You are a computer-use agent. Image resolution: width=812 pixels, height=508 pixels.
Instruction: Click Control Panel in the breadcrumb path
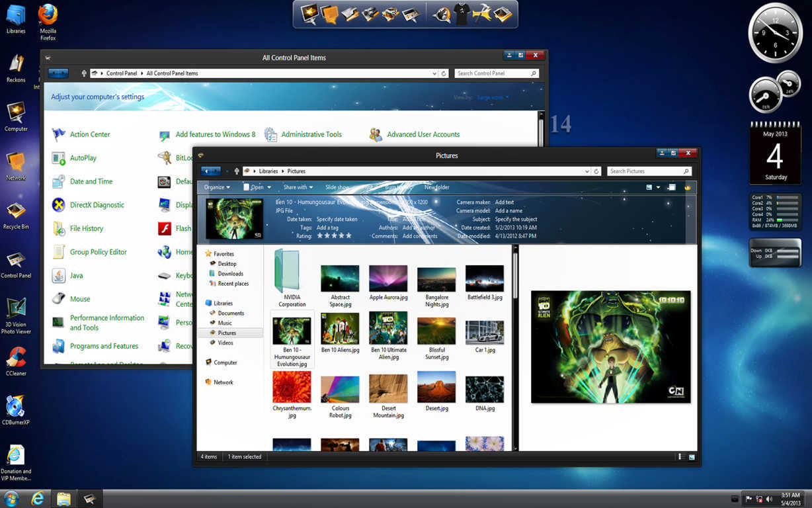[x=124, y=73]
